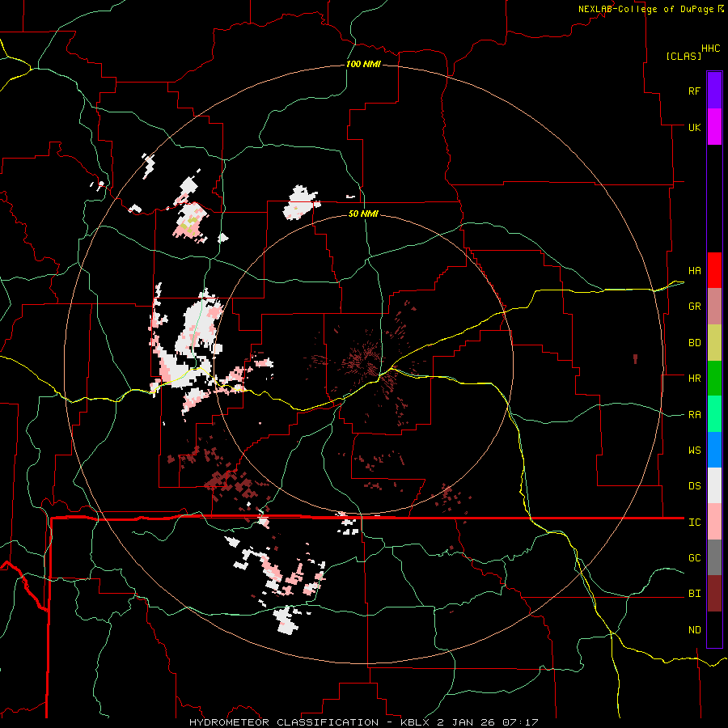Click the IC legend label
728x728 pixels.
(694, 523)
